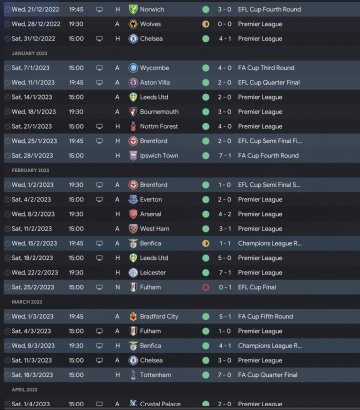Select the Wed, 8/3/2023 Benfica fixture row

(x=182, y=346)
